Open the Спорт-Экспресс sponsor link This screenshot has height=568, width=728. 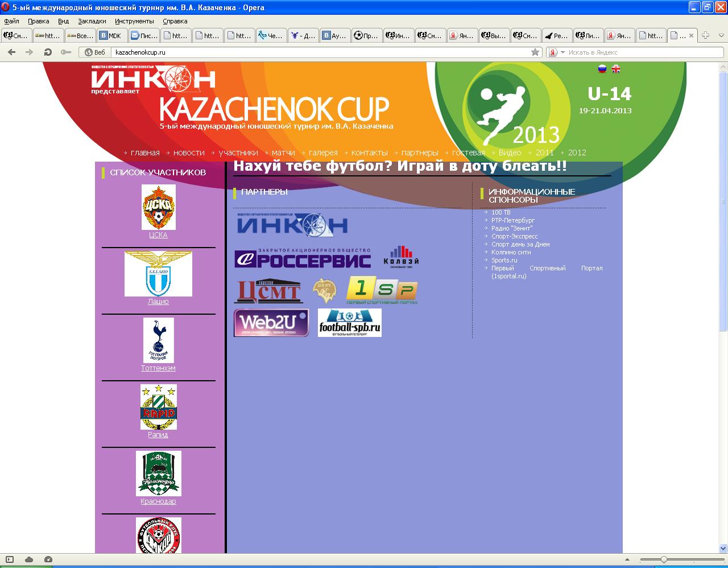[x=515, y=236]
